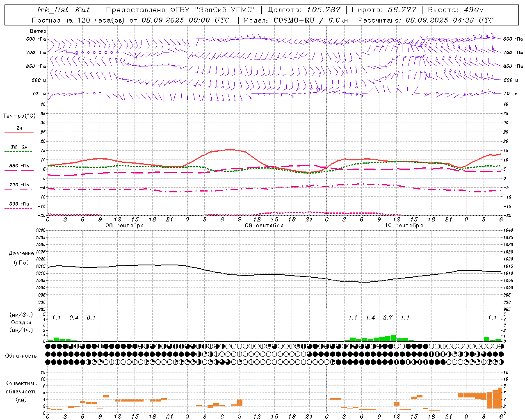Click the 09 сентября date label
The image size is (525, 420).
[x=264, y=226]
